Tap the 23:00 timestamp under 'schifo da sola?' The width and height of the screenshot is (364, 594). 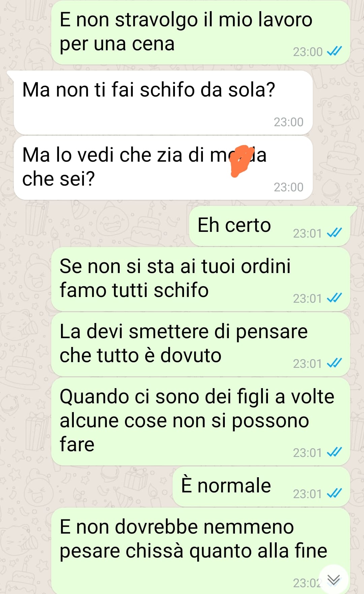coord(289,122)
